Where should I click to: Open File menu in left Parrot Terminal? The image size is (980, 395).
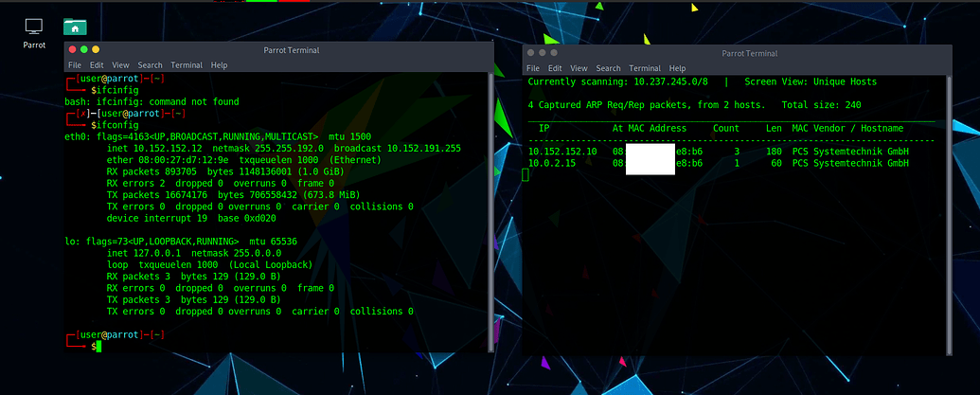(x=75, y=65)
